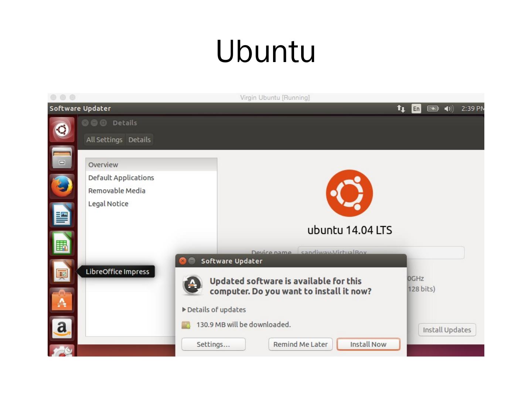The image size is (532, 399).
Task: Open LibreOffice Calc from launcher
Action: [x=62, y=243]
